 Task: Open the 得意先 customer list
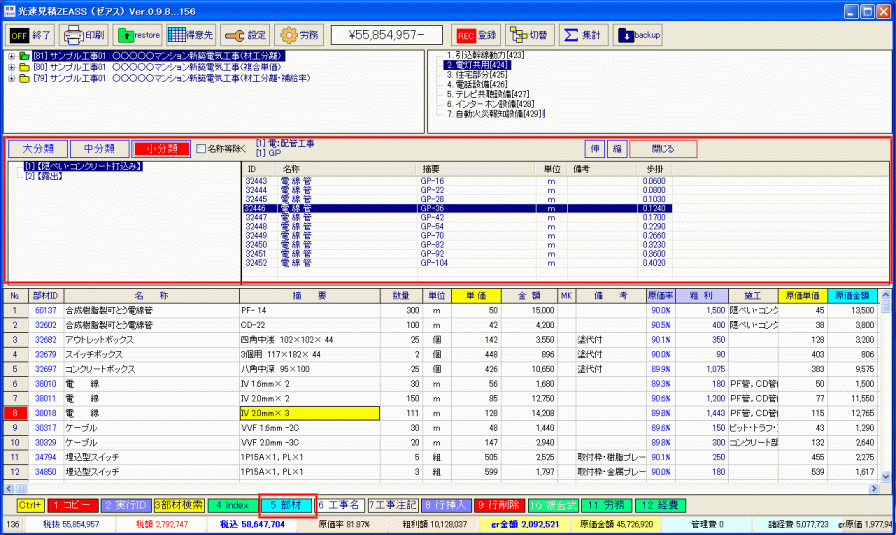tap(191, 35)
